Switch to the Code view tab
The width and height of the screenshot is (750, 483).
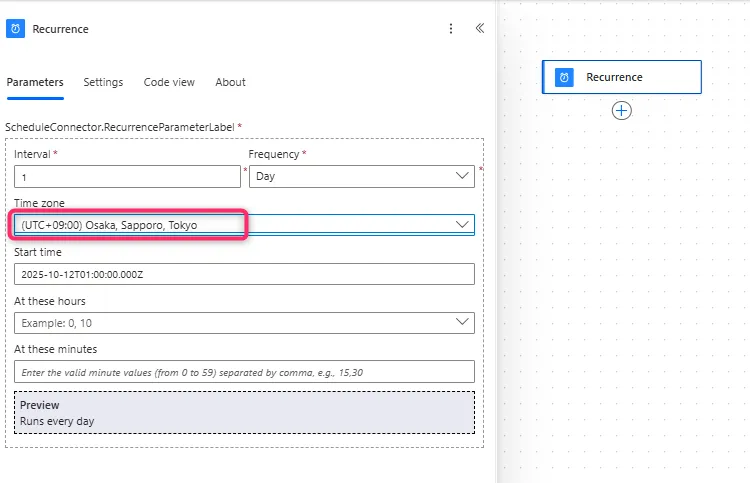pyautogui.click(x=169, y=82)
